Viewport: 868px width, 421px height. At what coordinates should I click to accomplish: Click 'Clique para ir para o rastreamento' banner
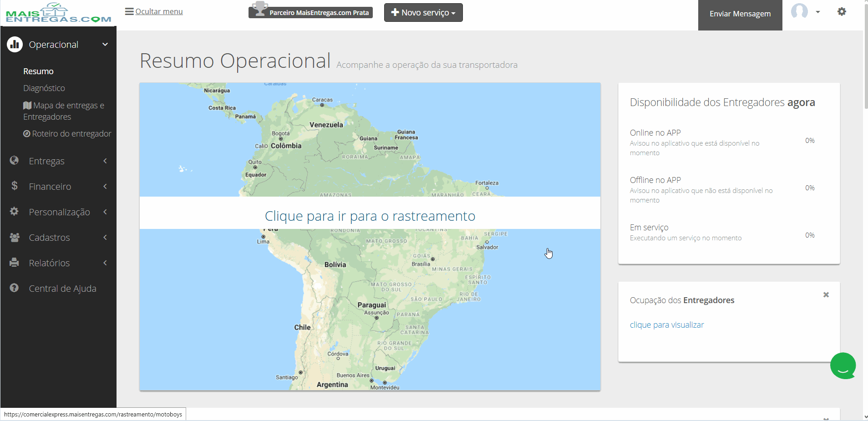tap(370, 213)
